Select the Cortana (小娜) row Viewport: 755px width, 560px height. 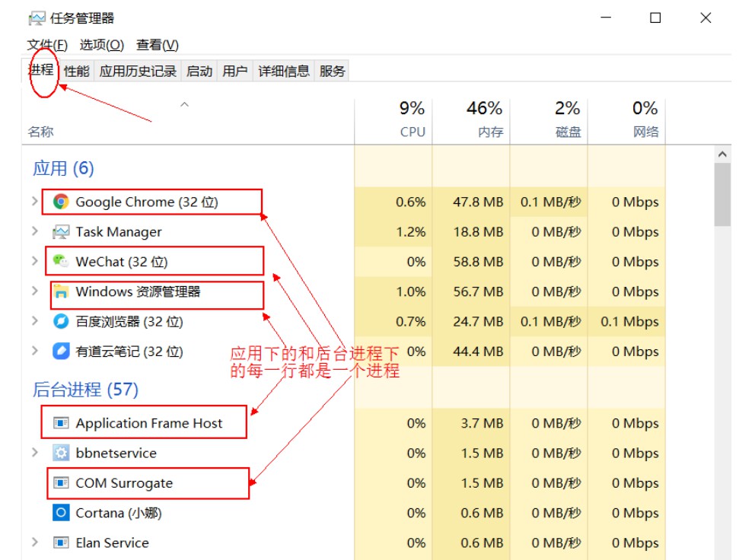(344, 512)
